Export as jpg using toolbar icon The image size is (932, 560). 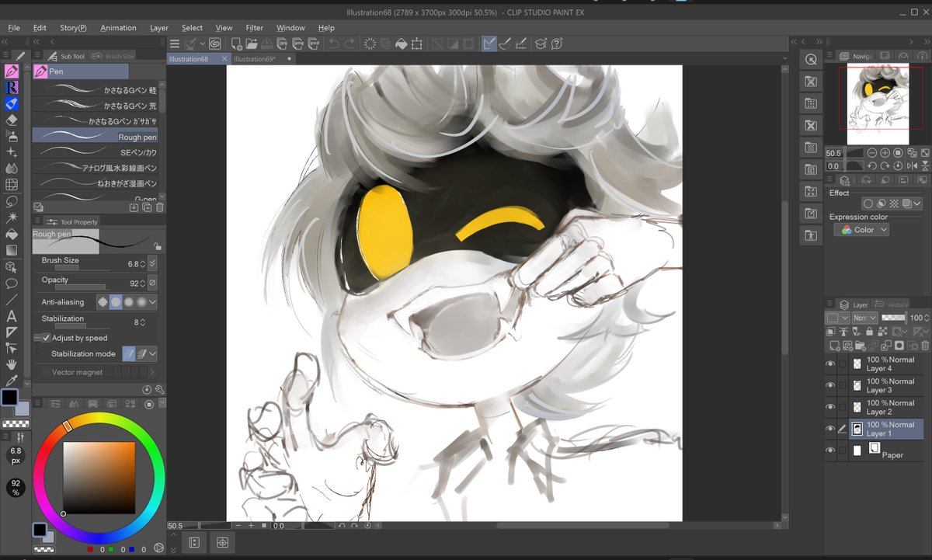click(282, 44)
